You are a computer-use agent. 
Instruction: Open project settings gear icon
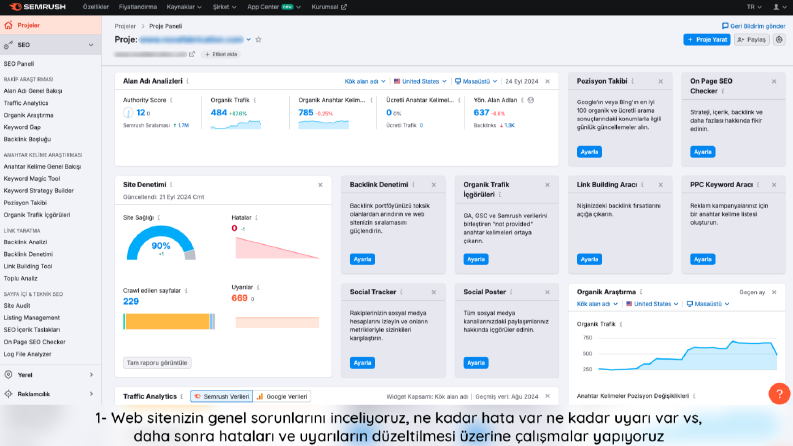click(x=779, y=39)
